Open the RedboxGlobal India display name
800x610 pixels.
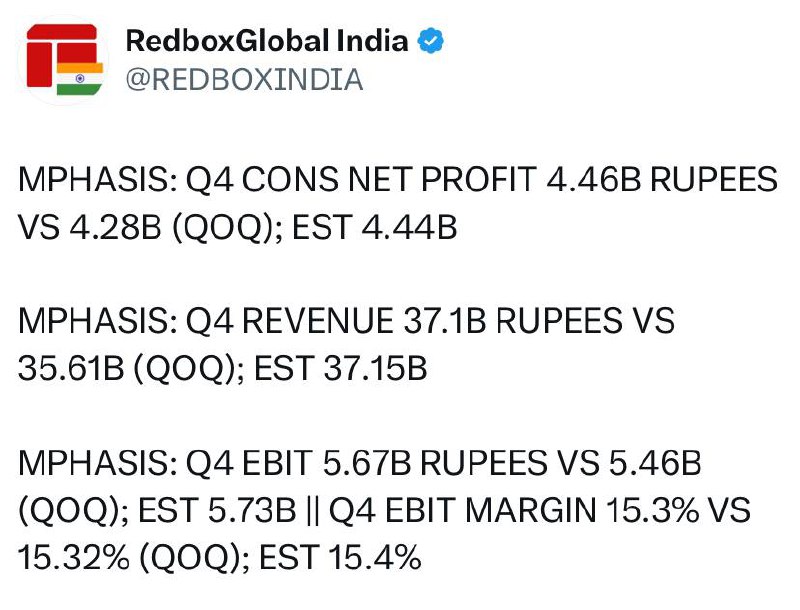[267, 41]
